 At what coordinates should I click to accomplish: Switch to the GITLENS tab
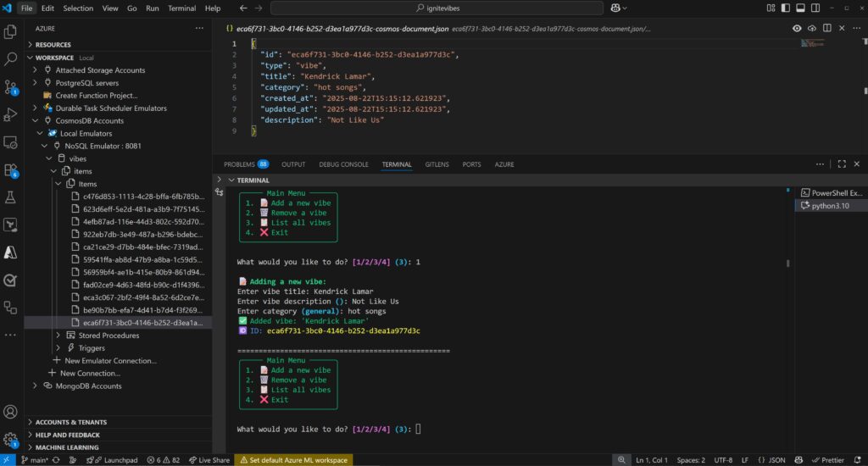click(437, 164)
